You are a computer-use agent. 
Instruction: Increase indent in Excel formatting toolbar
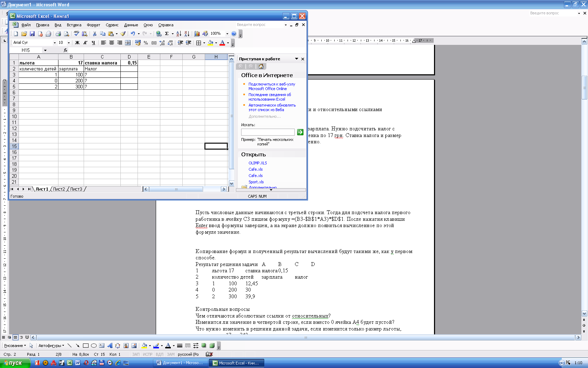point(188,43)
